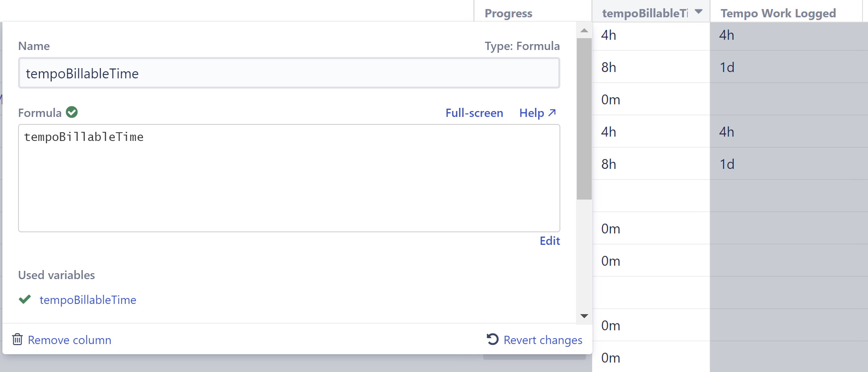
Task: Click the checkmark icon next to tempoBillableTime variable
Action: 25,300
